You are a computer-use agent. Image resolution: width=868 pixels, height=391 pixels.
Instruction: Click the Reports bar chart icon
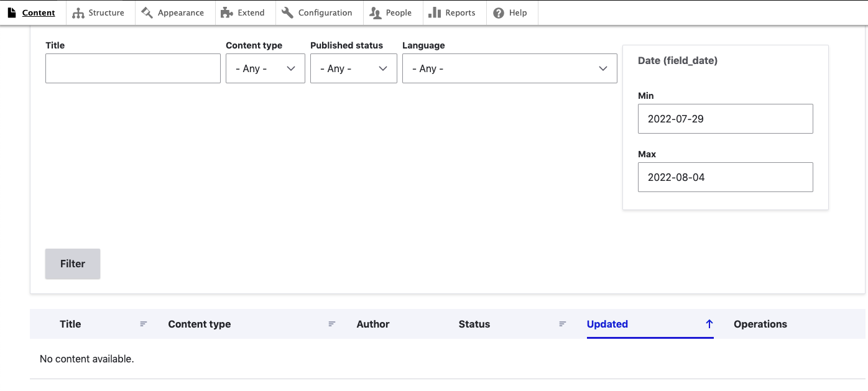tap(435, 12)
